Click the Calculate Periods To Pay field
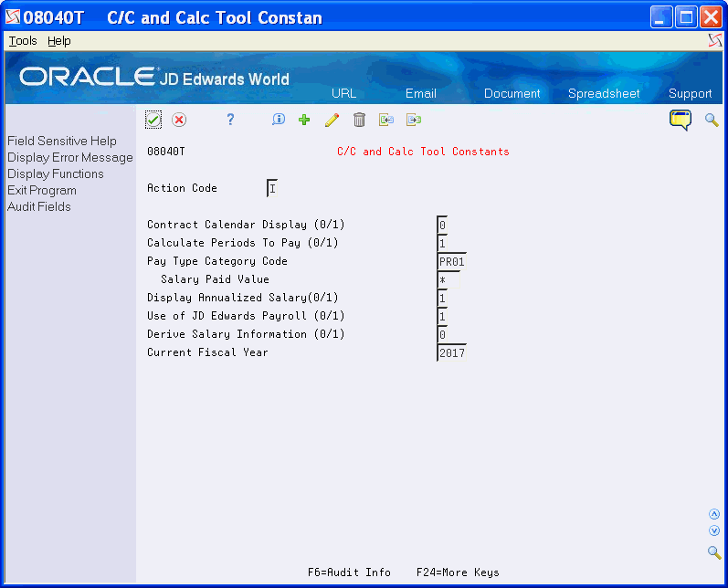Image resolution: width=728 pixels, height=588 pixels. point(442,243)
